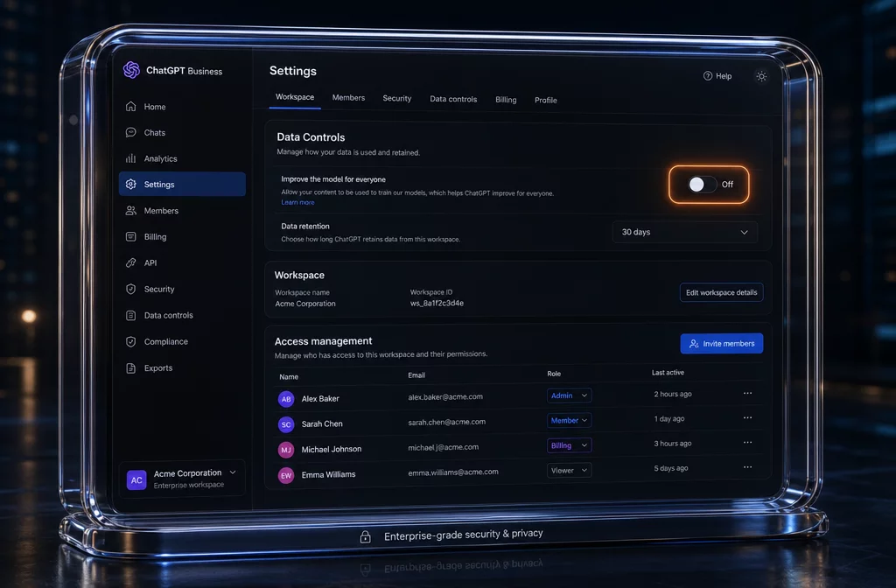
Task: Click the sarah.chen@acme.com email
Action: point(447,422)
